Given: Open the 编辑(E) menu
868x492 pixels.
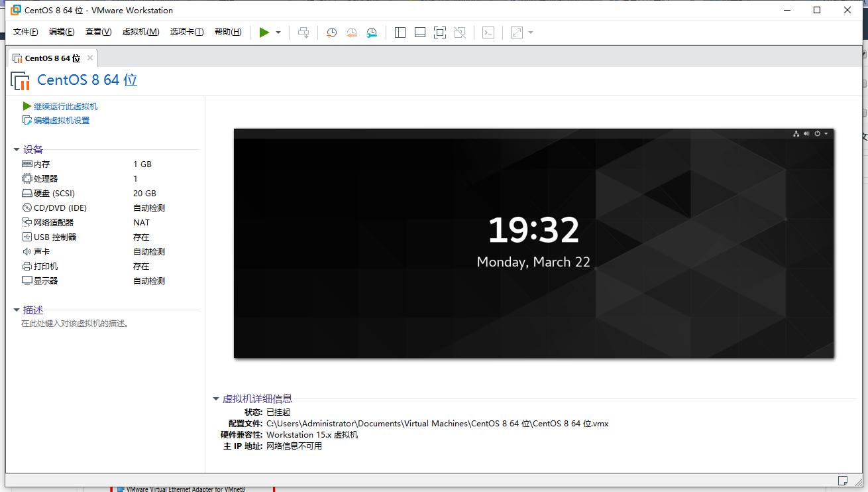Looking at the screenshot, I should tap(62, 32).
